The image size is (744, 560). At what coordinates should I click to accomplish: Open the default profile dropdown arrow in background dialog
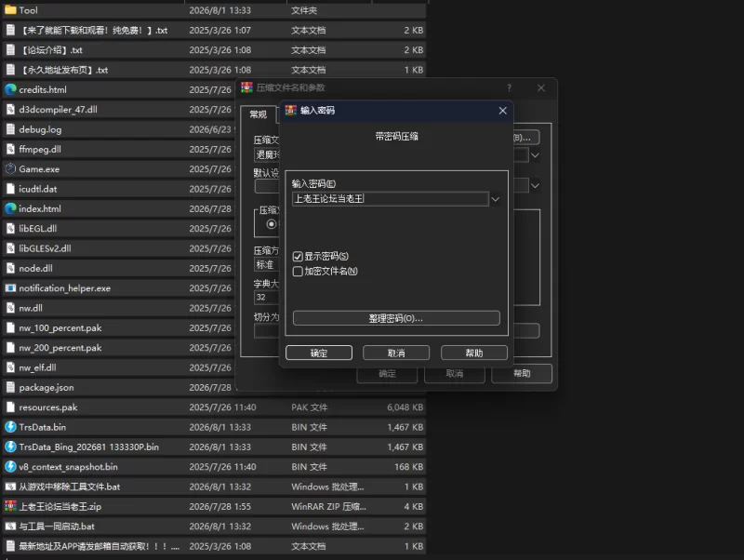535,185
